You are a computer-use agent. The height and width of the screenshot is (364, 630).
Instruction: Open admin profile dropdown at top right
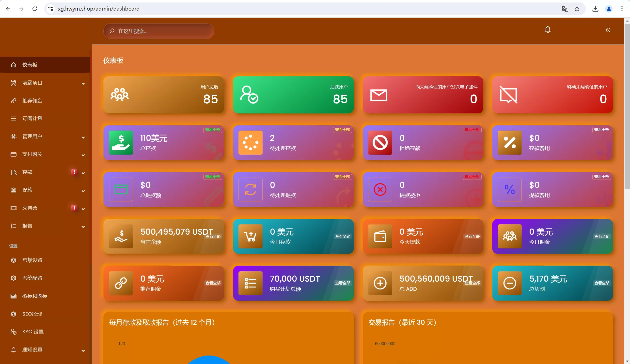(x=608, y=30)
